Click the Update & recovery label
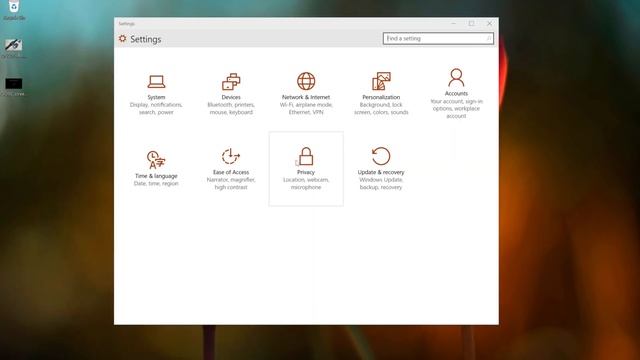The width and height of the screenshot is (640, 360). point(381,172)
